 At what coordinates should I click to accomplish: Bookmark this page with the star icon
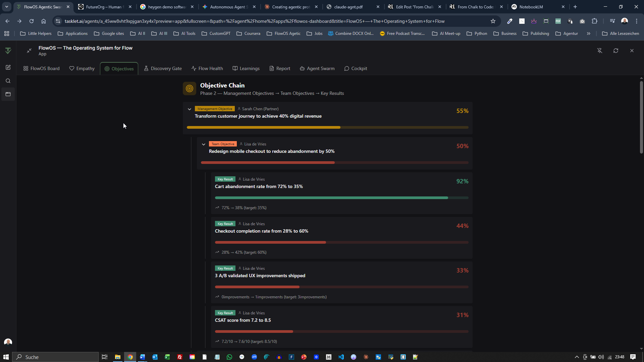pyautogui.click(x=493, y=21)
